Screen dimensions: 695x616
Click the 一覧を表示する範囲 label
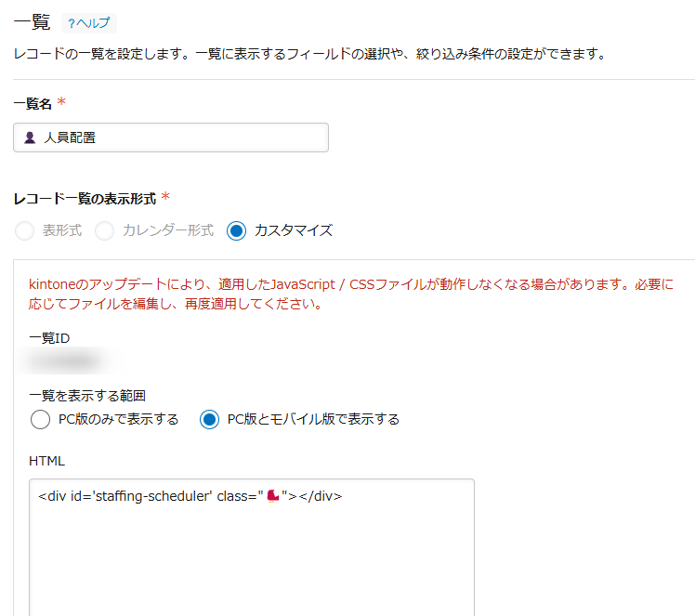87,395
